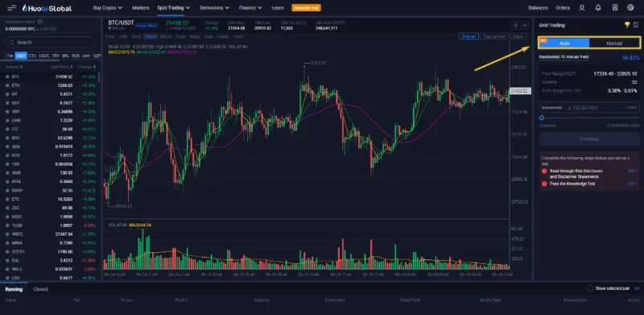Screen dimensions: 644x315
Task: Toggle favorite star for ETH row
Action: [x=7, y=85]
